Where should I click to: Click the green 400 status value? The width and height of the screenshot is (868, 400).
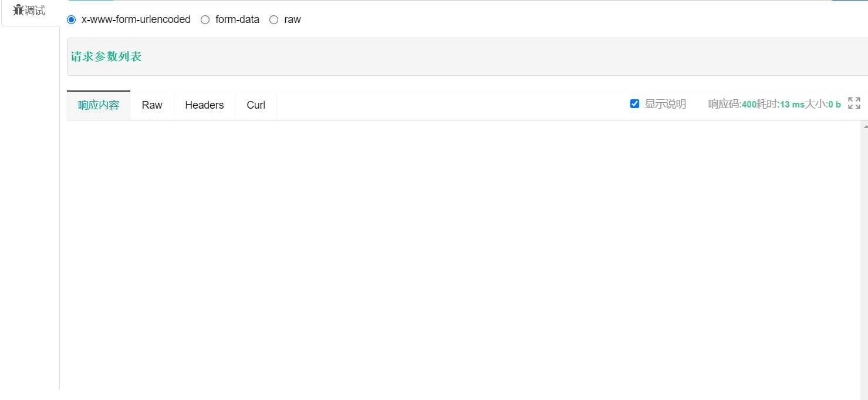[x=749, y=105]
